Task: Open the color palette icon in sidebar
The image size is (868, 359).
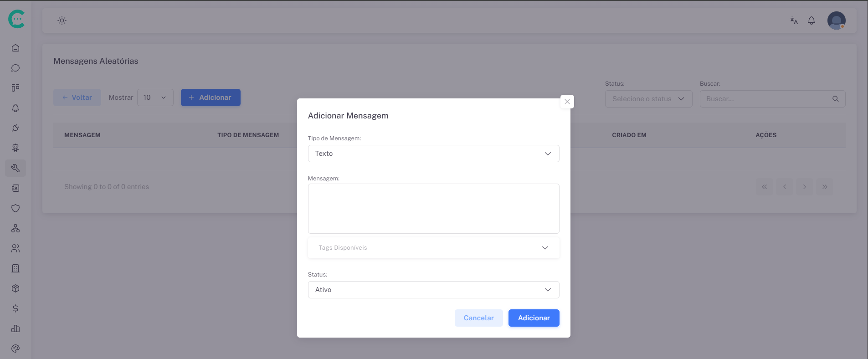Action: pyautogui.click(x=15, y=349)
